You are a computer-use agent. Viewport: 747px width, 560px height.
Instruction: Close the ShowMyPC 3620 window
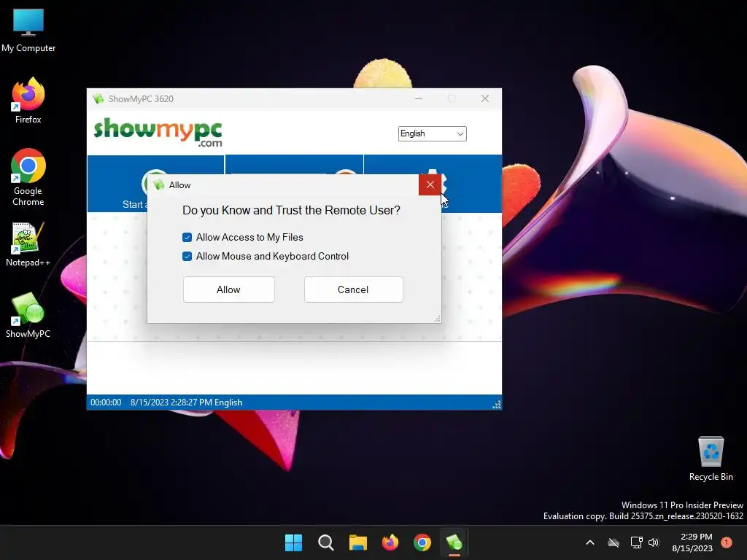tap(485, 98)
